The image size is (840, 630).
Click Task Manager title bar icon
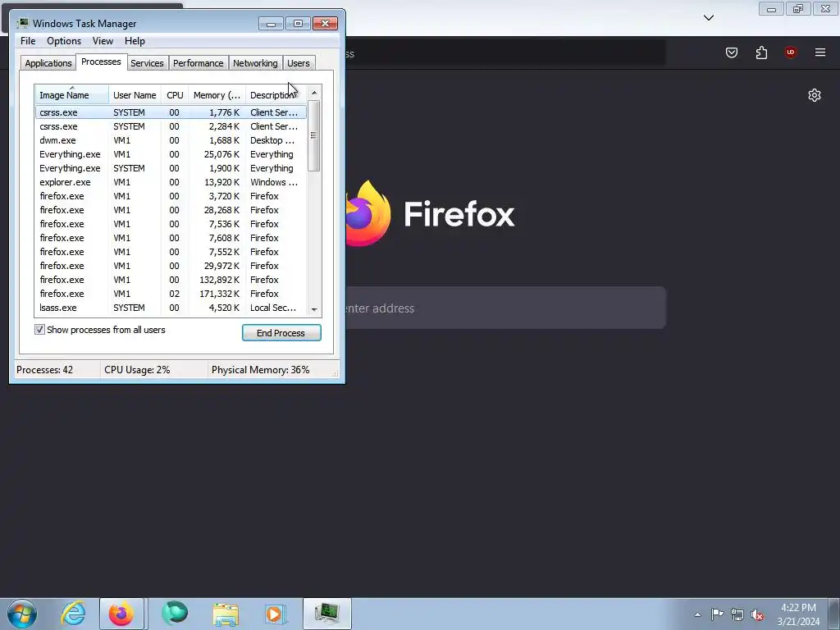pos(23,23)
